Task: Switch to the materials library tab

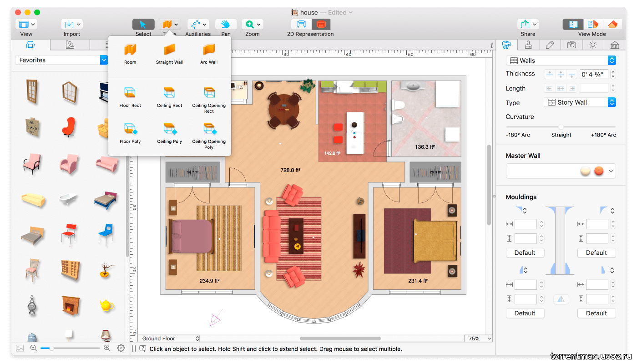Action: pyautogui.click(x=70, y=45)
